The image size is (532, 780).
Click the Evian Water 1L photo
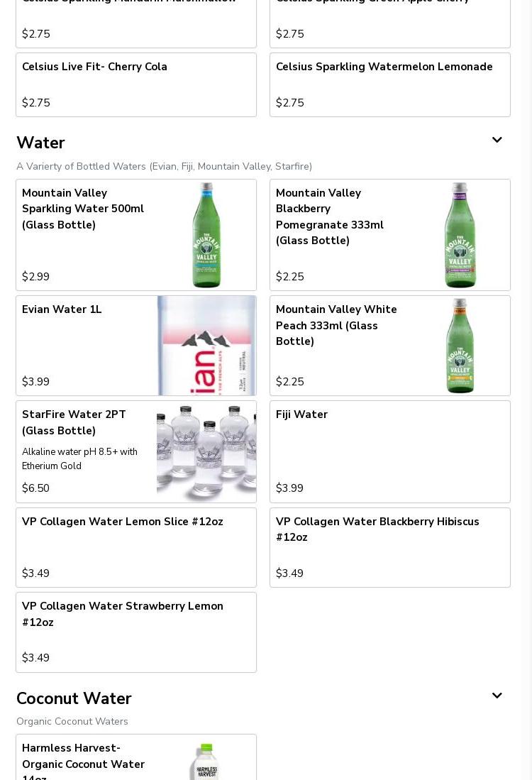point(206,346)
